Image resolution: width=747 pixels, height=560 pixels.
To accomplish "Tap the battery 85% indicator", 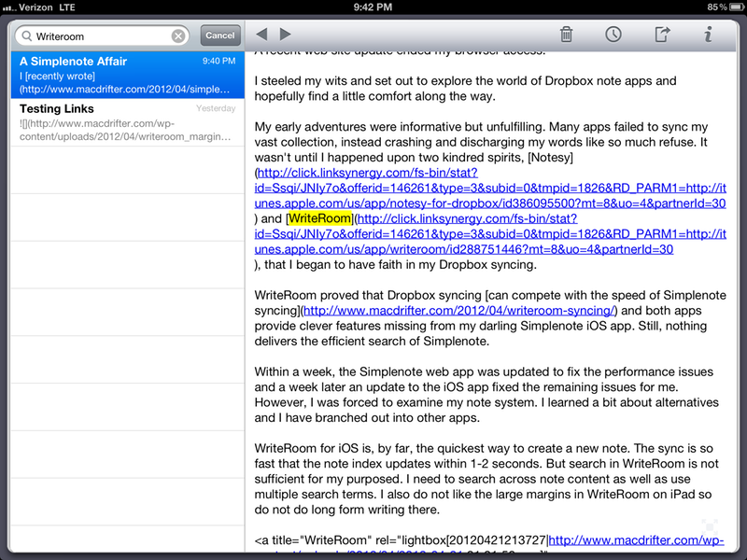I will 724,7.
